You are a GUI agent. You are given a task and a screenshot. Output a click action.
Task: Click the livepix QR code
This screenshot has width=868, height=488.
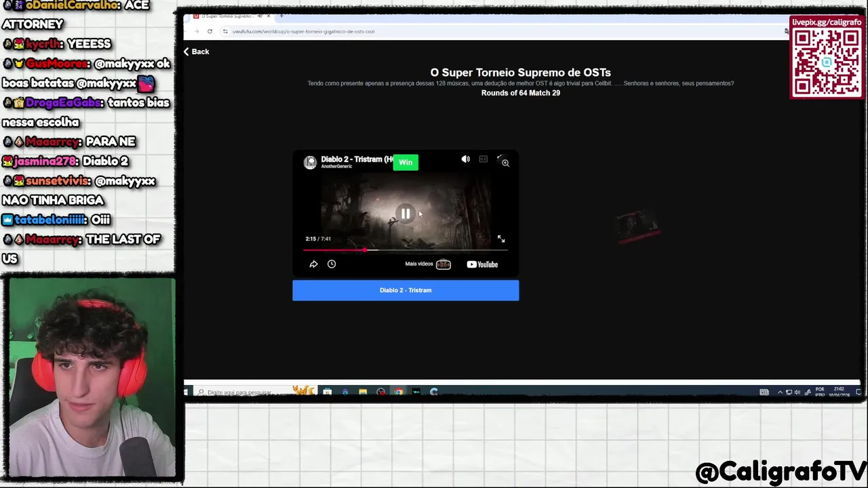tap(827, 62)
